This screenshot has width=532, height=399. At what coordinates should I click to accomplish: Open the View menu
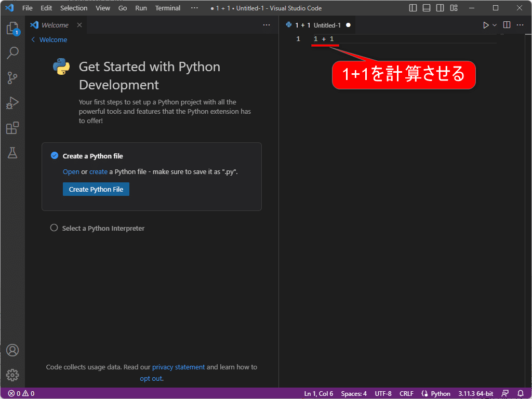[103, 8]
